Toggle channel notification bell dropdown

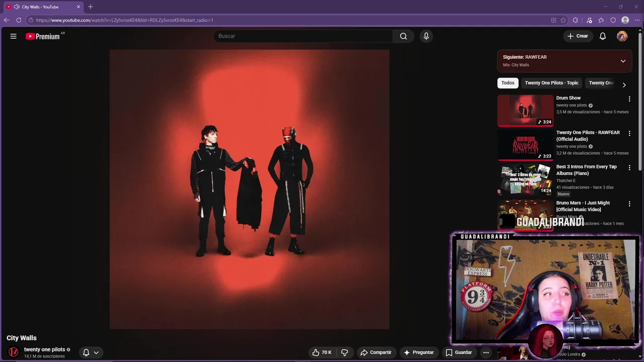91,352
